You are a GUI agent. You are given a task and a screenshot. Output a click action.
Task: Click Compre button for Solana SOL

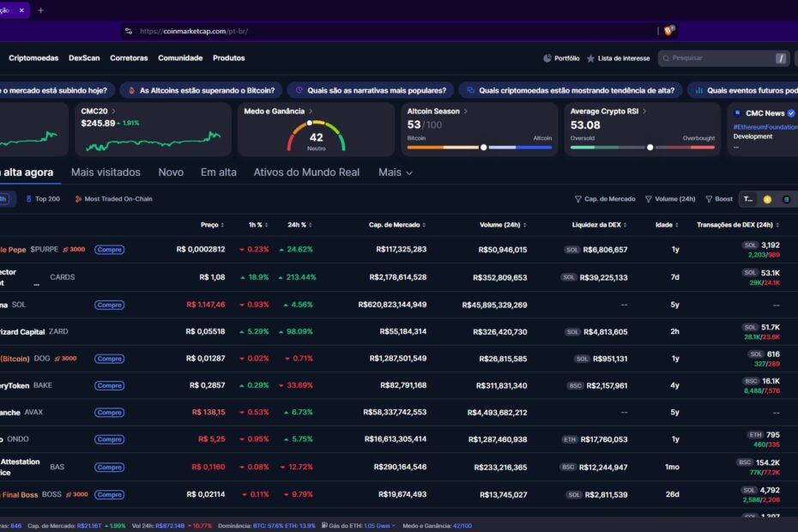click(x=109, y=305)
